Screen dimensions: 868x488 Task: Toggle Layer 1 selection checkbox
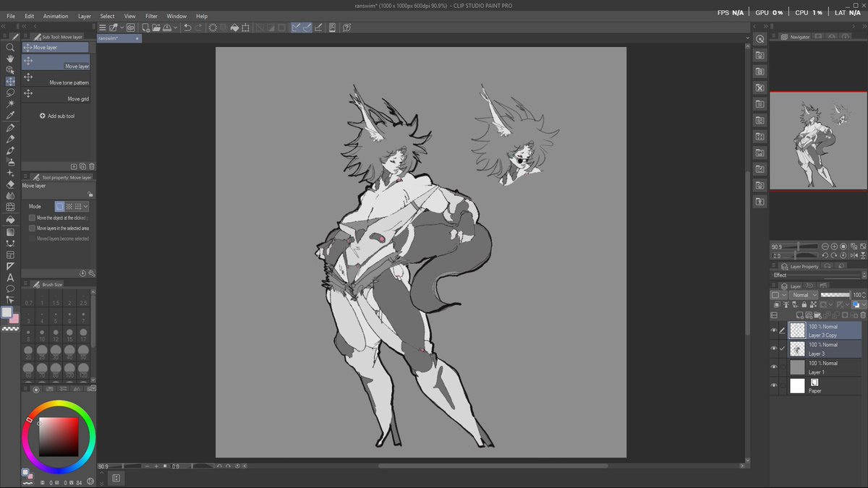[783, 367]
